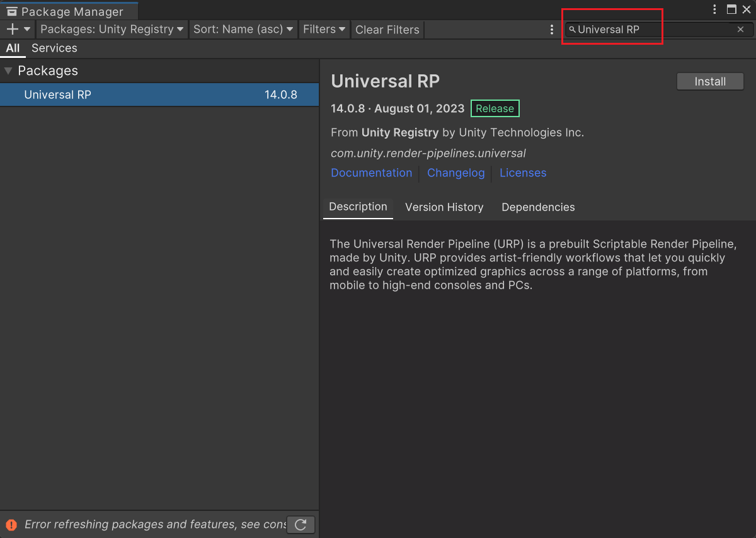Screen dimensions: 756x538
Task: Switch to the All tab
Action: coord(13,48)
